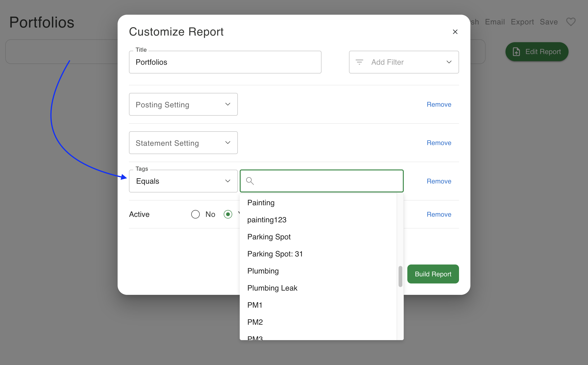
Task: Choose Parking Spot: 31 tag option
Action: pos(275,254)
